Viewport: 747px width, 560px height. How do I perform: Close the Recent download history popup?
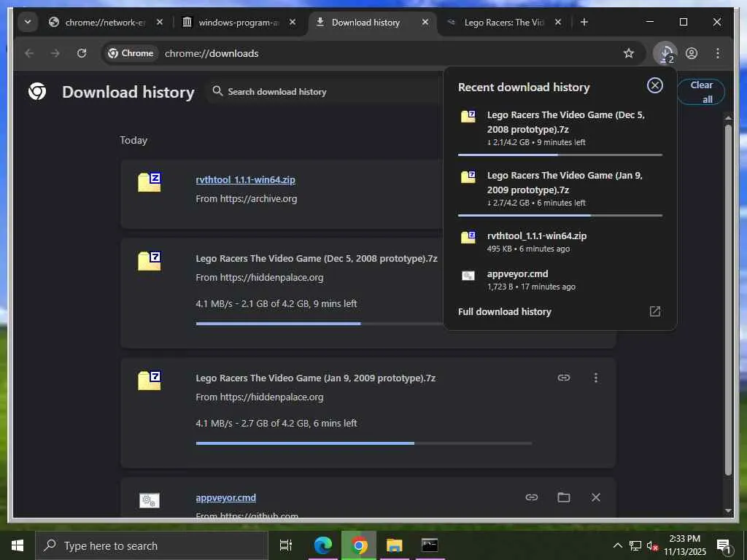654,86
